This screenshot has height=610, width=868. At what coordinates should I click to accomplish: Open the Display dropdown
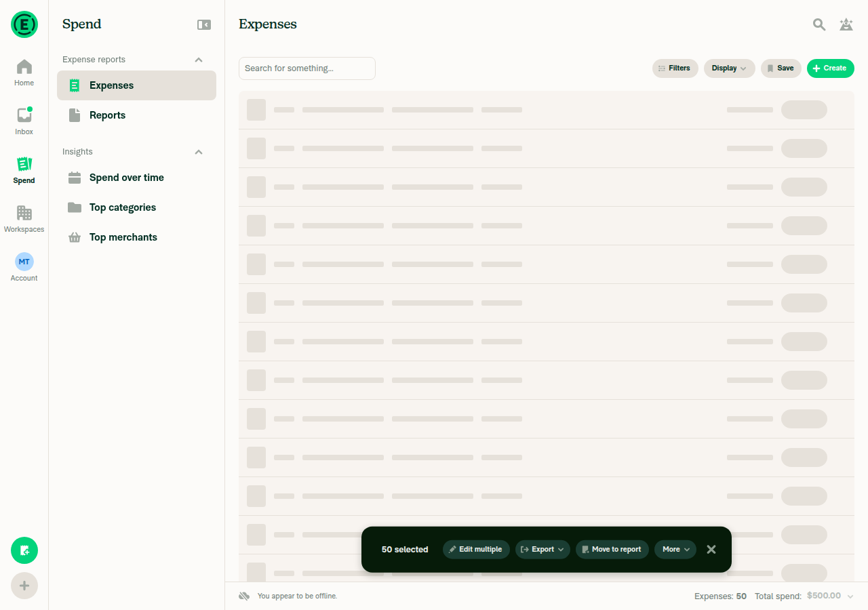point(730,68)
